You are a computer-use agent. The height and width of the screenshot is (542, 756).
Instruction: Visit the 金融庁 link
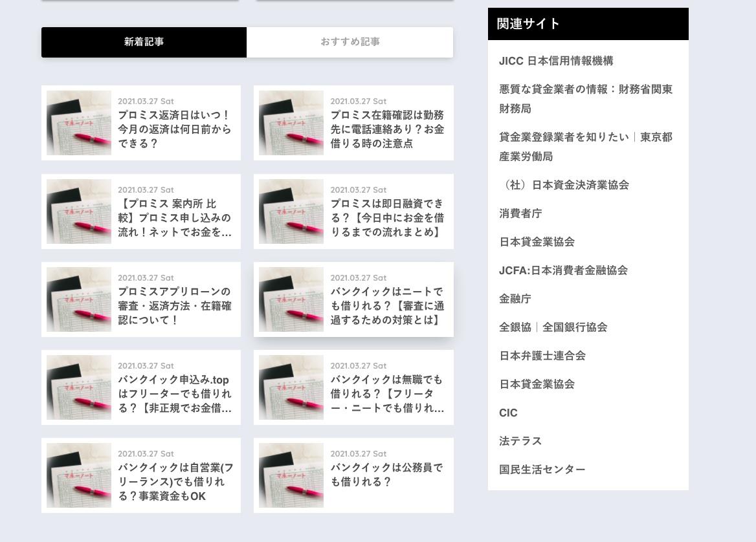[x=515, y=299]
